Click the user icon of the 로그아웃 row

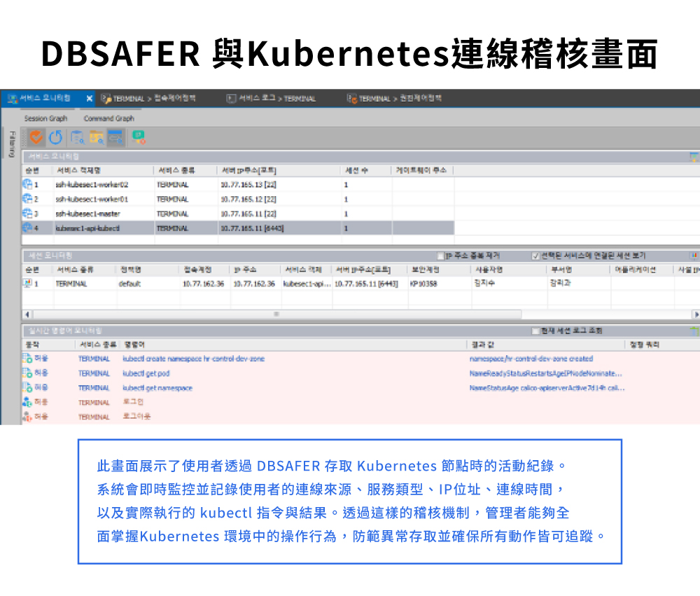pyautogui.click(x=27, y=417)
